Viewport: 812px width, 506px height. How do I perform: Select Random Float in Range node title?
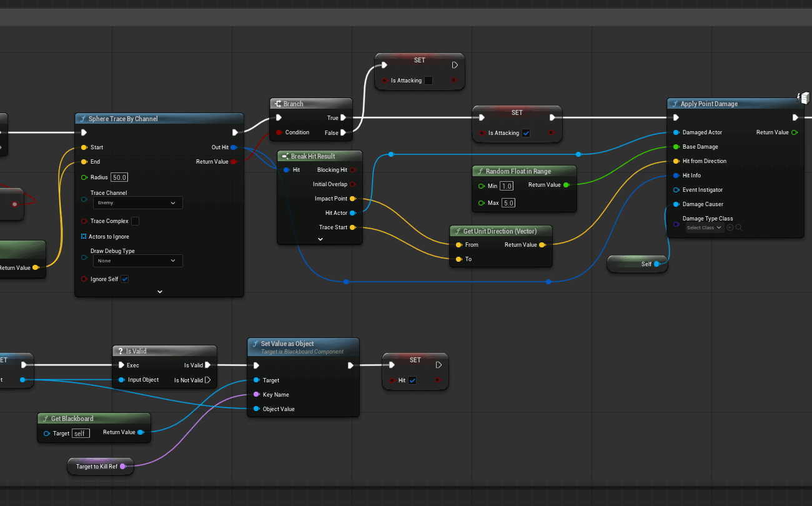click(518, 171)
